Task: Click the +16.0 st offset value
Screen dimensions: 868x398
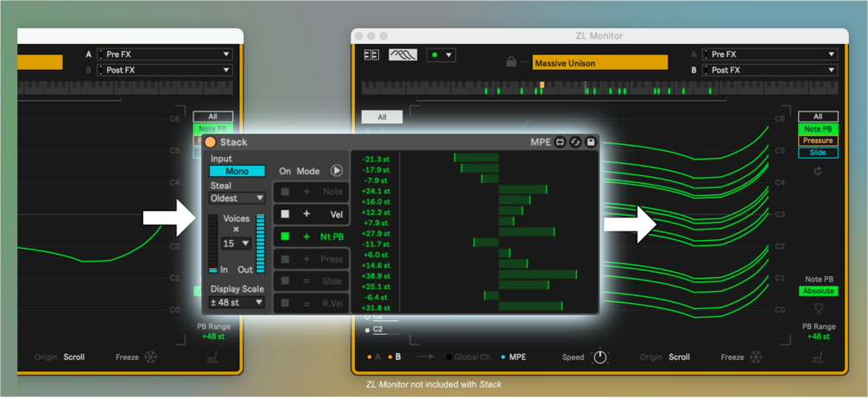Action: 376,202
